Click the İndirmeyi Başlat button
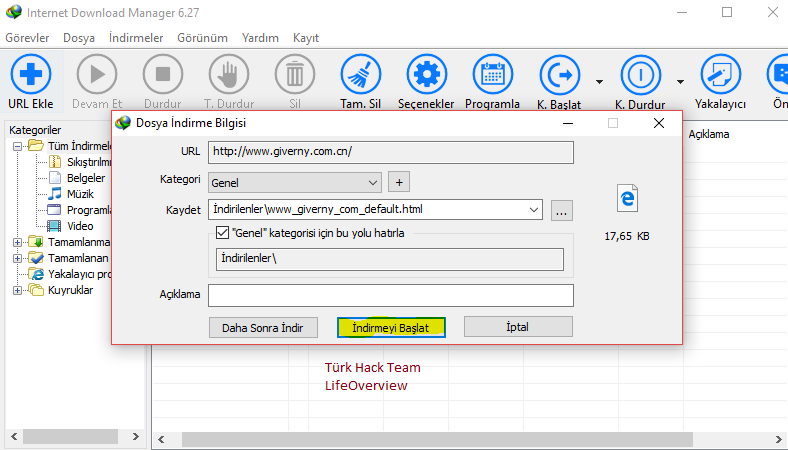Viewport: 788px width, 450px height. pyautogui.click(x=391, y=328)
